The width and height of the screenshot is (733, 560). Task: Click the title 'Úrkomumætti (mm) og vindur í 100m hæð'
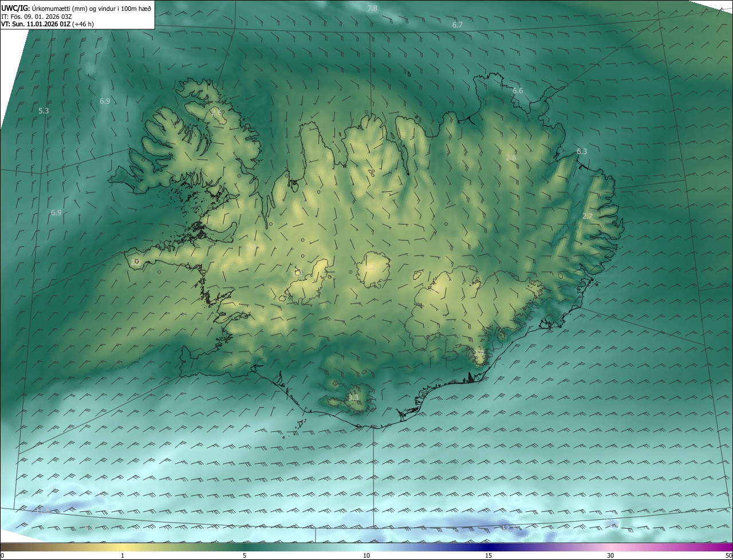tap(91, 8)
